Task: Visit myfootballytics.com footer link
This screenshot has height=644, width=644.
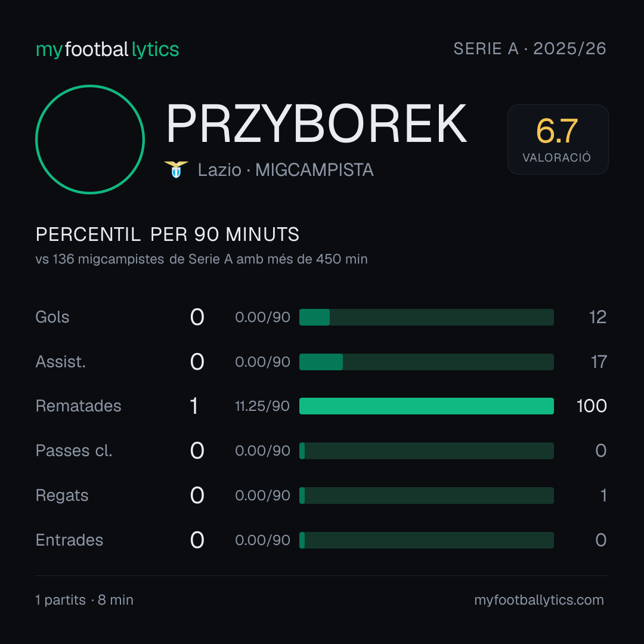Action: tap(539, 600)
